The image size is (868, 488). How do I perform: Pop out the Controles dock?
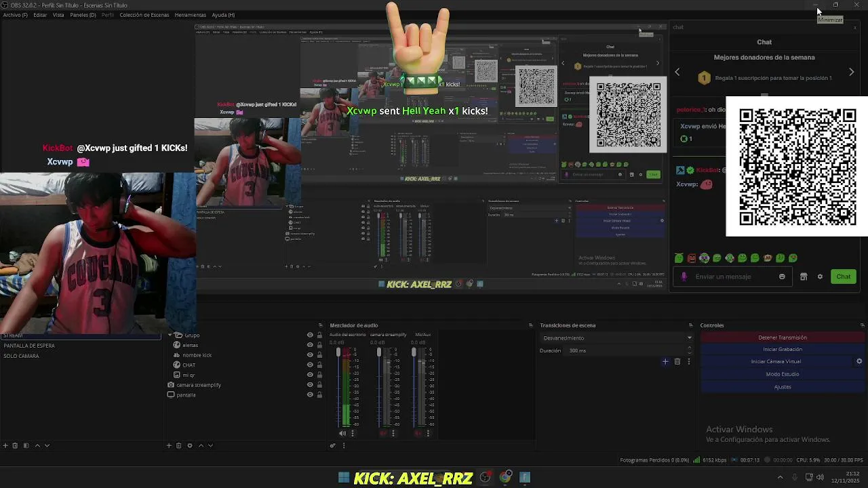coord(862,325)
